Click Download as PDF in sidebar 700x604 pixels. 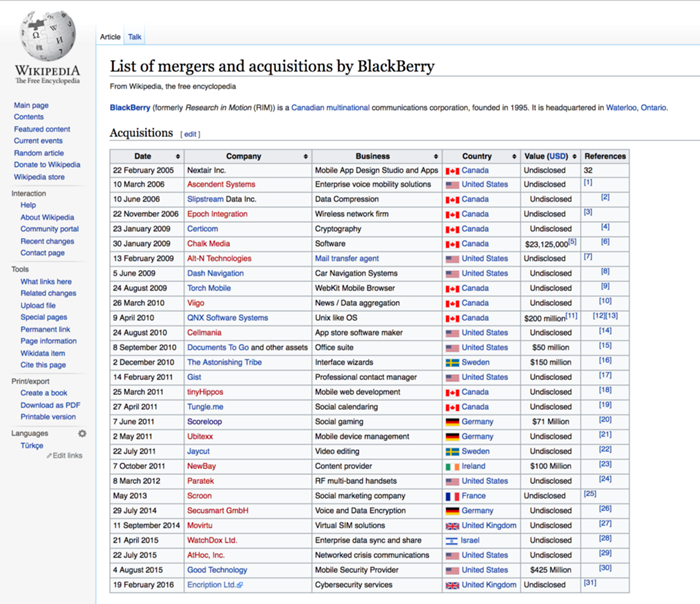click(51, 405)
